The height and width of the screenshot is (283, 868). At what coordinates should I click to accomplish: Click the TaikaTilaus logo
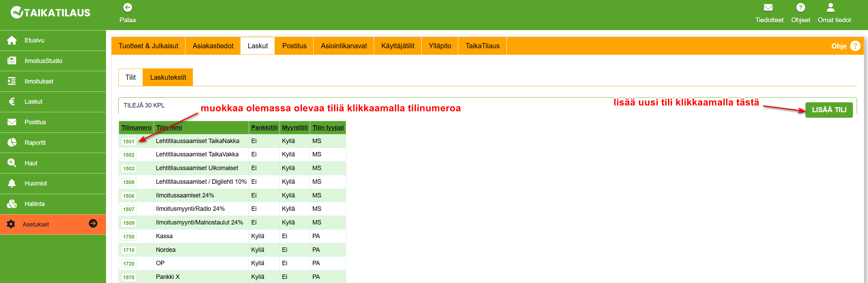pos(51,13)
